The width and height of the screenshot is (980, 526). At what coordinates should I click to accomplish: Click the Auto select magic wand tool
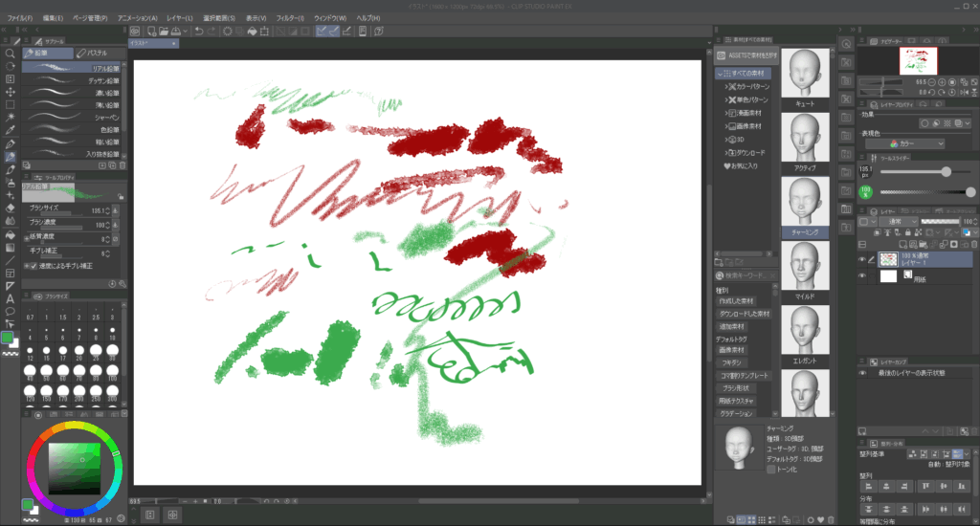tap(10, 117)
